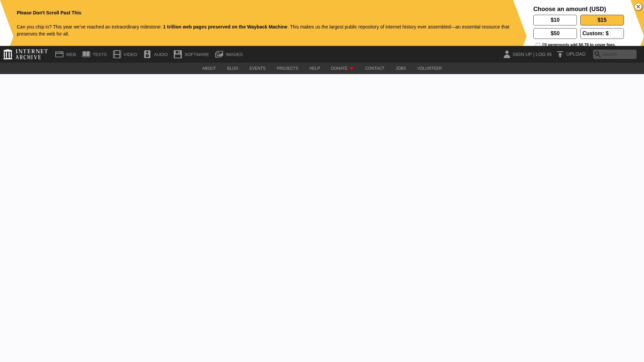Click the Web navigation label
Screen dimensions: 644x362
click(x=71, y=55)
